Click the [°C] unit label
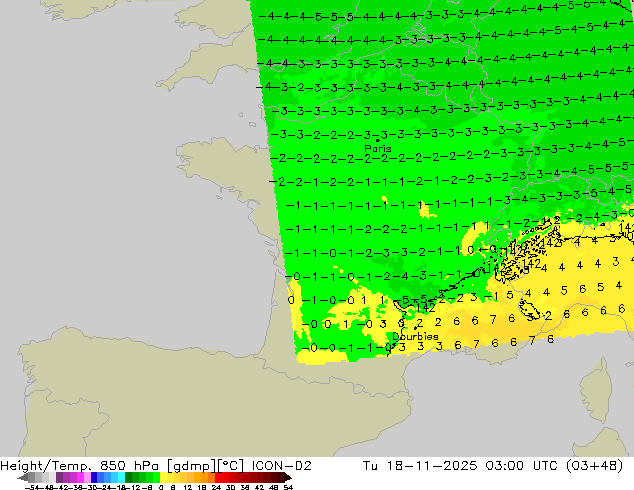The image size is (634, 490). 231,466
